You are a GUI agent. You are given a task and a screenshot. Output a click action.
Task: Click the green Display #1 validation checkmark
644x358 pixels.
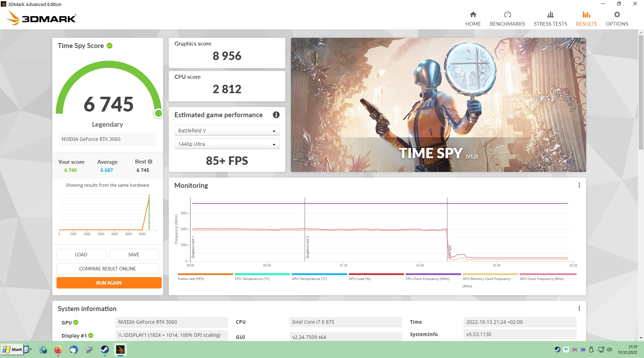pos(91,335)
